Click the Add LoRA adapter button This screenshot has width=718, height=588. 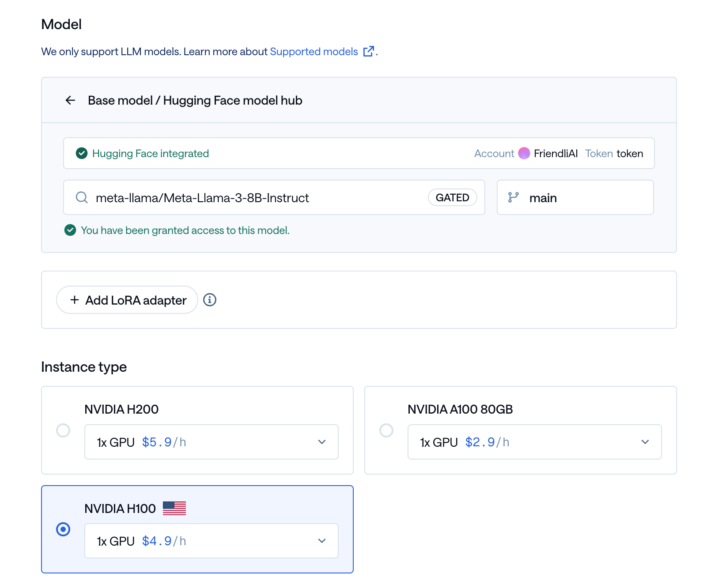pos(127,300)
